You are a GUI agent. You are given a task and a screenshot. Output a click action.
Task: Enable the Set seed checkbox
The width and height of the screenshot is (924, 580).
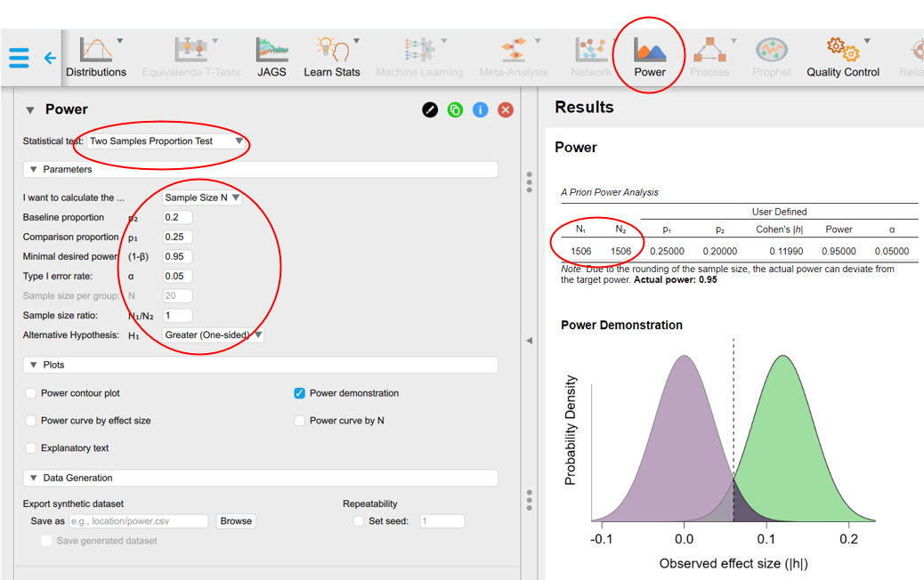(358, 521)
